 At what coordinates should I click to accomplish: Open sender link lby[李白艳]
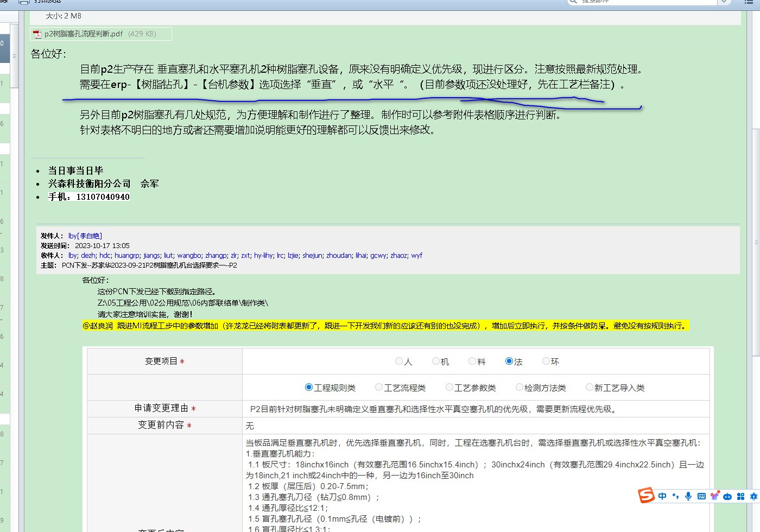click(x=85, y=236)
